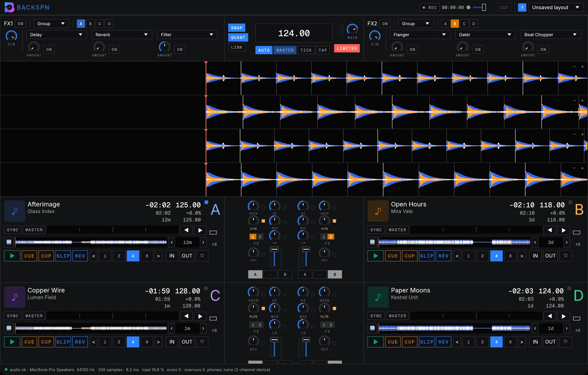The height and width of the screenshot is (375, 588).
Task: Click the blue help question mark icon
Action: 522,8
